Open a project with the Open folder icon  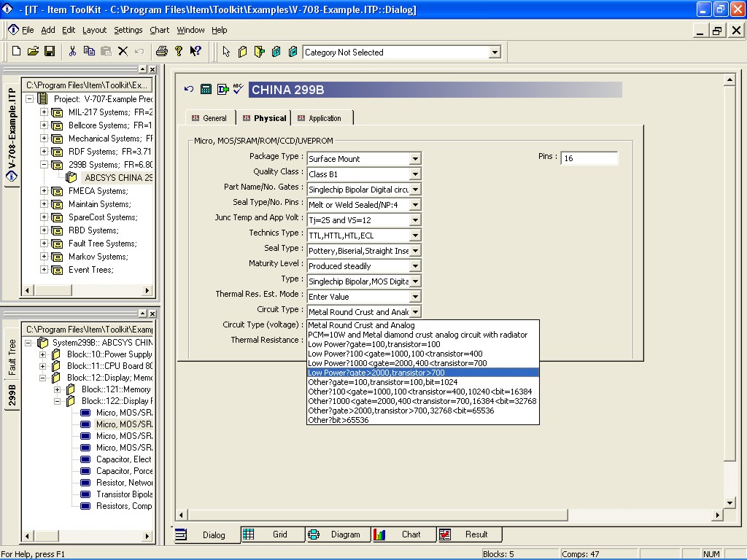33,51
